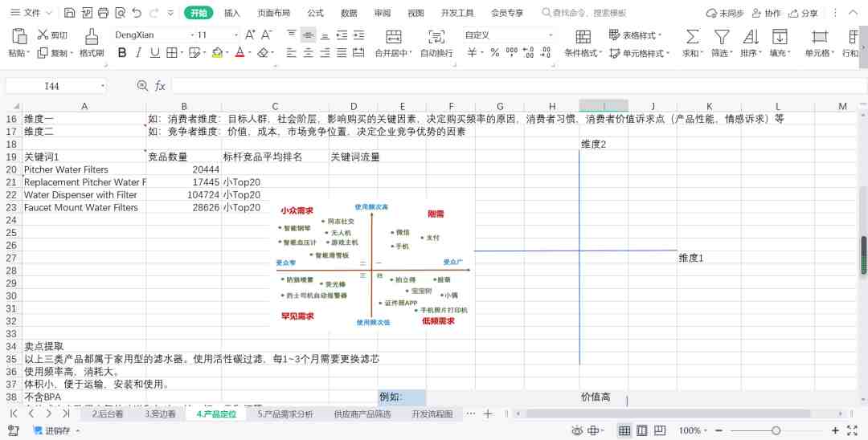The height and width of the screenshot is (440, 868).
Task: Click the Conditional Formatting (条件格式) icon
Action: click(583, 36)
